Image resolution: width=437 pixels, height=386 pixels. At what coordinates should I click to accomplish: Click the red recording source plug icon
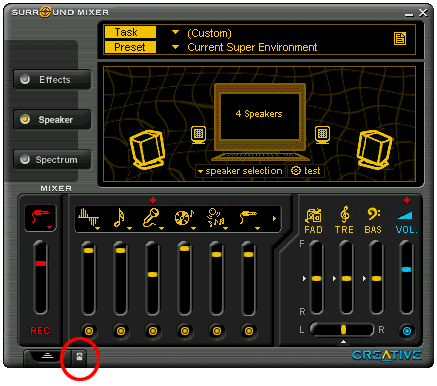pyautogui.click(x=40, y=218)
